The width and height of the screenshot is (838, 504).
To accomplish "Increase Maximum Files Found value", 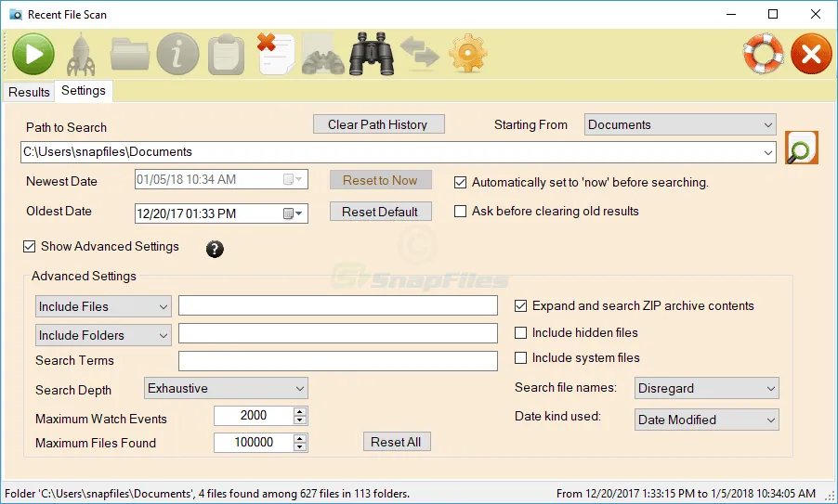I will coord(300,438).
